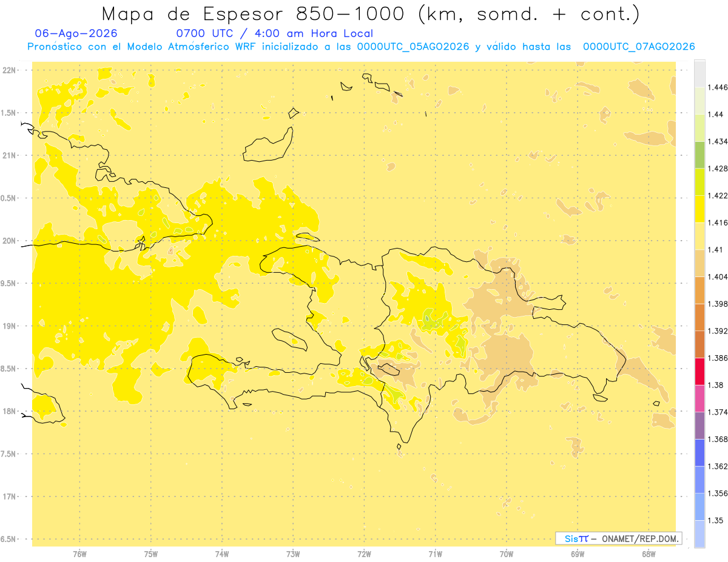Click the '1.356' legend value
The image size is (728, 562).
[x=718, y=493]
